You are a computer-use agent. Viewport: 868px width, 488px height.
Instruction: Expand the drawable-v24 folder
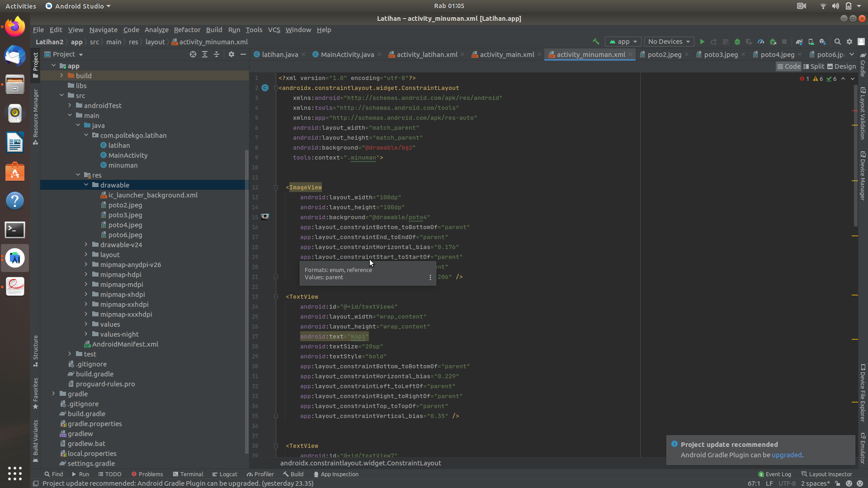[86, 244]
